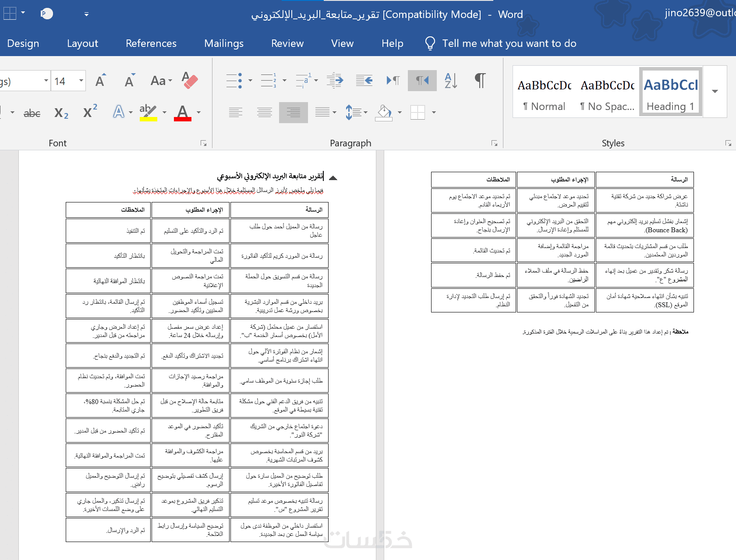
Task: Toggle superscript formatting
Action: pos(90,111)
